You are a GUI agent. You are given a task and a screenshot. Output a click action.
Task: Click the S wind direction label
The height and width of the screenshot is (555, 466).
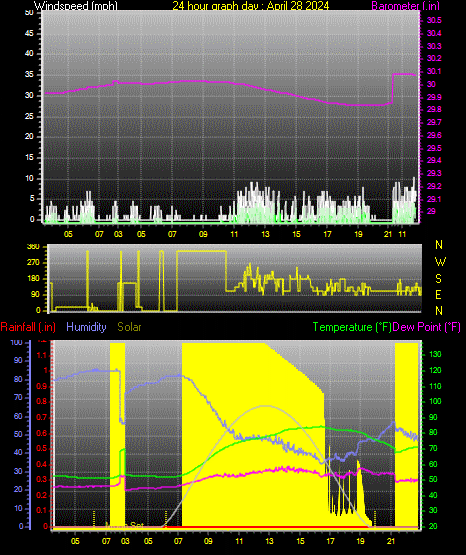click(438, 279)
